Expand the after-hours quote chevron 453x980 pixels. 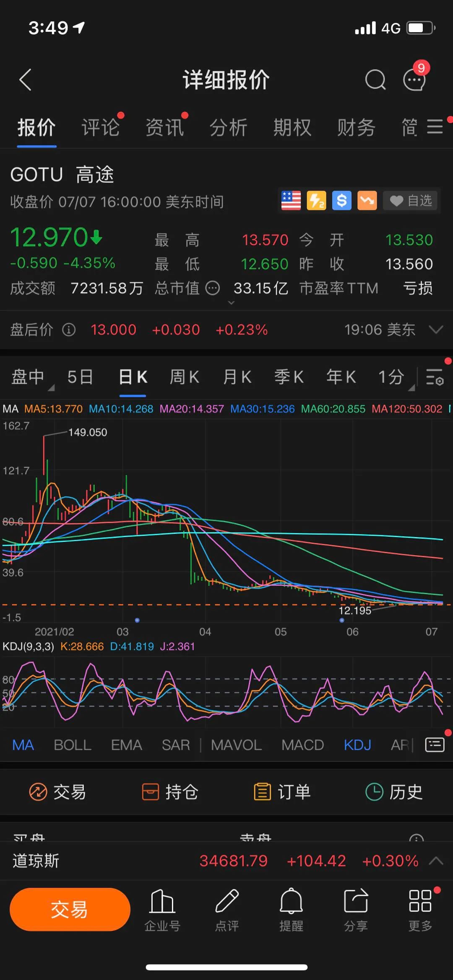pos(436,330)
